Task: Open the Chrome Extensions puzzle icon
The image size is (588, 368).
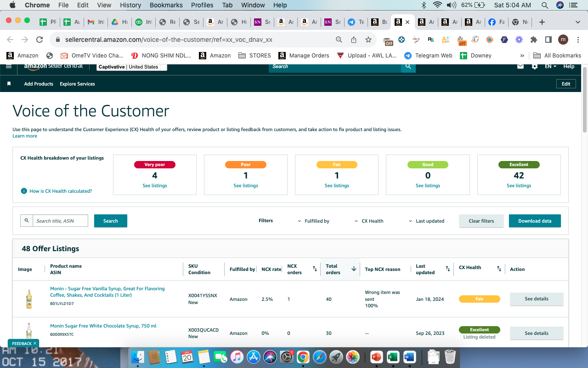Action: [534, 40]
